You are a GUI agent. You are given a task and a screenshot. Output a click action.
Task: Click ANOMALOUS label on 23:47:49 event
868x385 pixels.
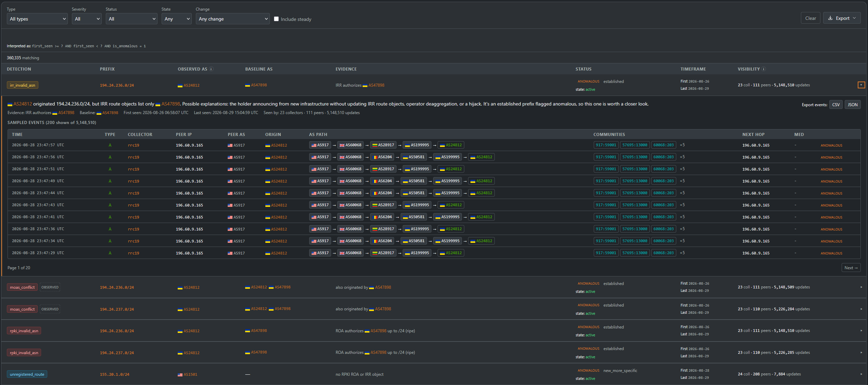pos(831,181)
